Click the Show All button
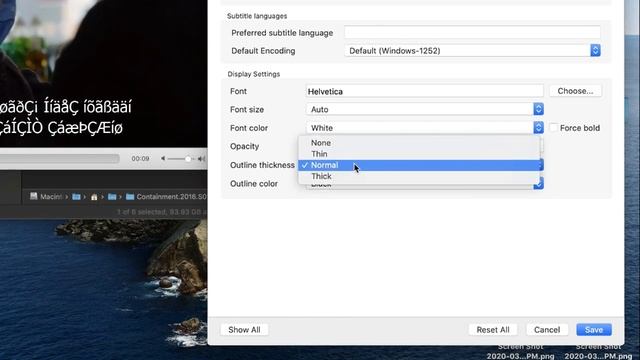This screenshot has height=360, width=640. pyautogui.click(x=244, y=330)
